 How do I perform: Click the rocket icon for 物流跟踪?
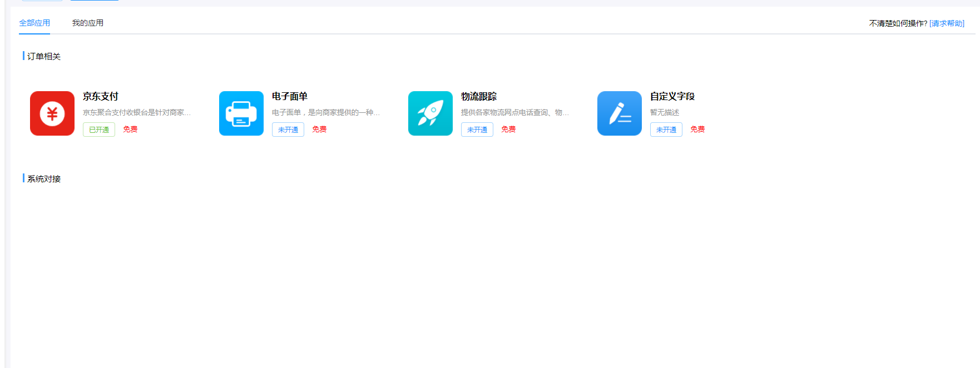(430, 113)
